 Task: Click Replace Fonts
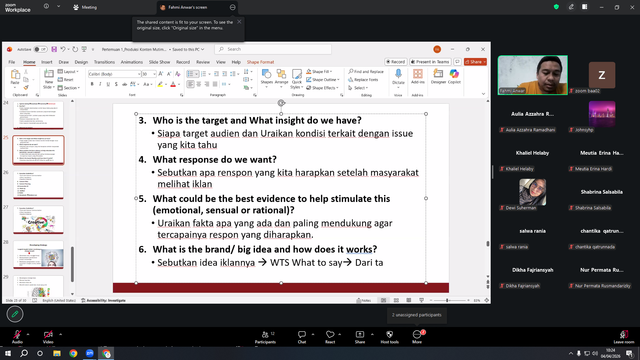[x=363, y=80]
